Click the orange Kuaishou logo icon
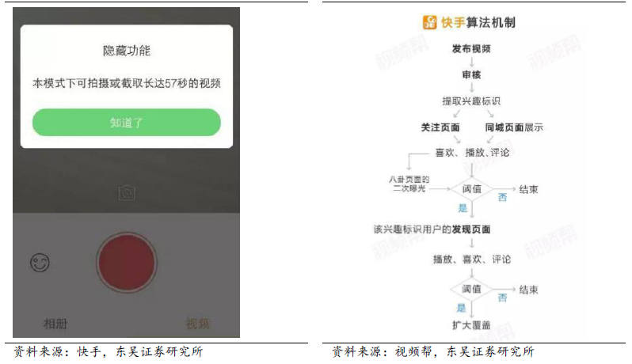 pyautogui.click(x=430, y=22)
